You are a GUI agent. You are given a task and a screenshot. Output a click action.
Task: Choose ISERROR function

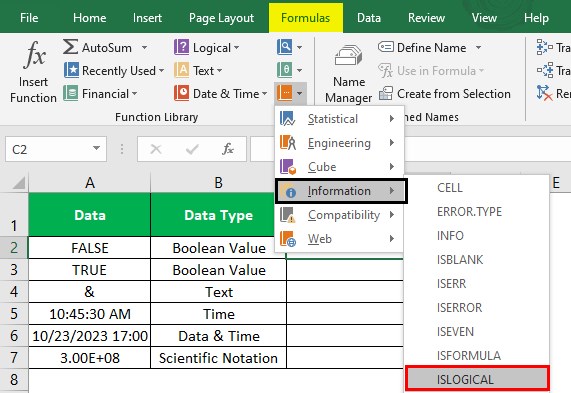477,307
